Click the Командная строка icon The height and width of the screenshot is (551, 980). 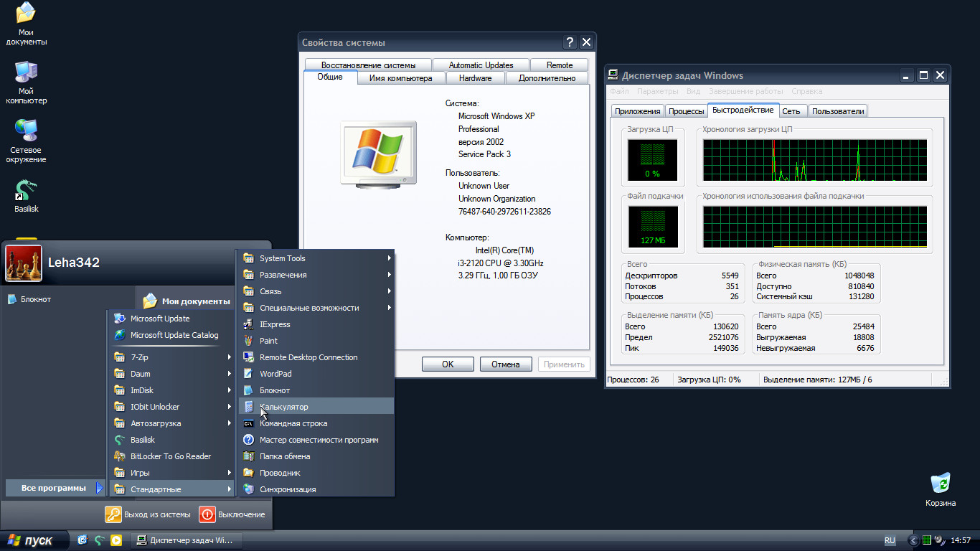tap(249, 423)
